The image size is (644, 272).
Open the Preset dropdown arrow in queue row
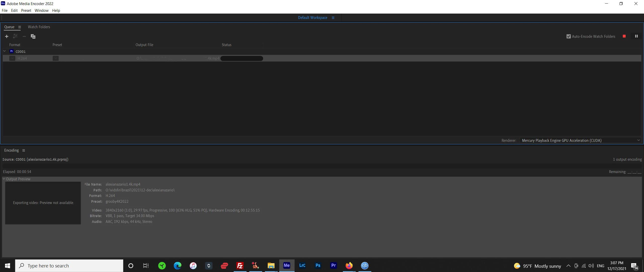pos(56,58)
